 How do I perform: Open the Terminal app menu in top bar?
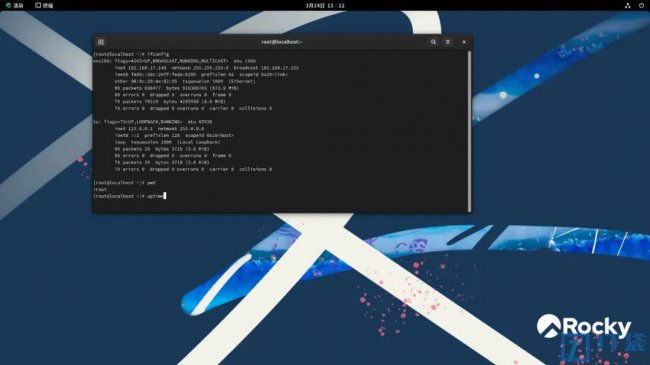tap(44, 5)
